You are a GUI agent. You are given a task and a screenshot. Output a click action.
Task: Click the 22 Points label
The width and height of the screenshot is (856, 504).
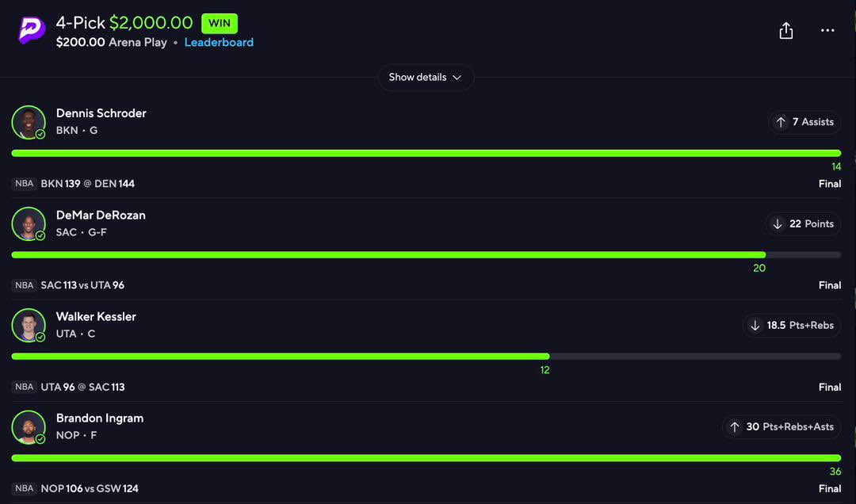point(812,224)
